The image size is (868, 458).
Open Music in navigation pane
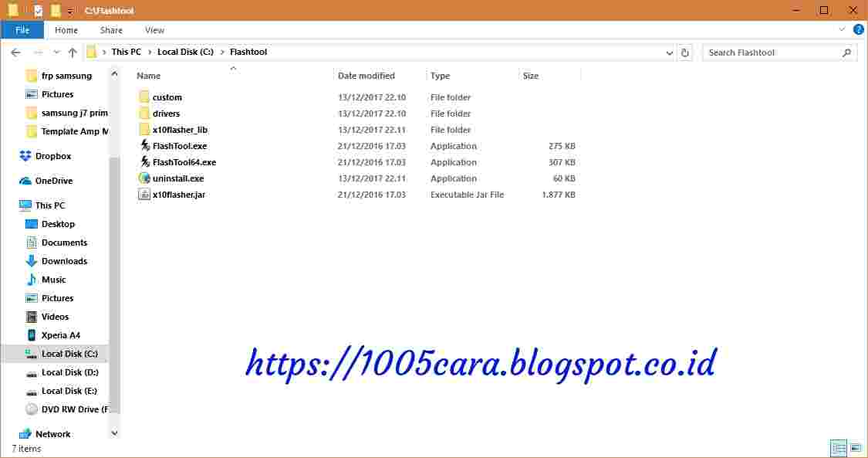click(x=46, y=280)
